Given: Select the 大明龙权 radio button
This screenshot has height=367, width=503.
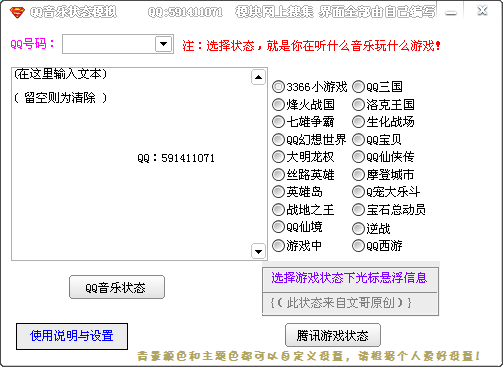Looking at the screenshot, I should coord(278,157).
